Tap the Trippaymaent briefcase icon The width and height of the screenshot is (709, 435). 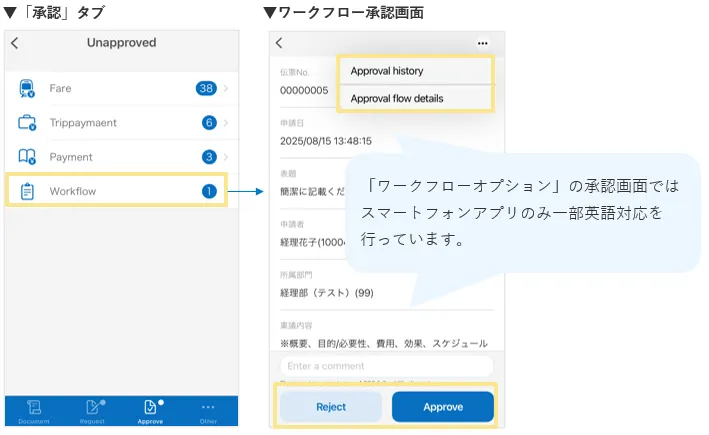point(27,123)
